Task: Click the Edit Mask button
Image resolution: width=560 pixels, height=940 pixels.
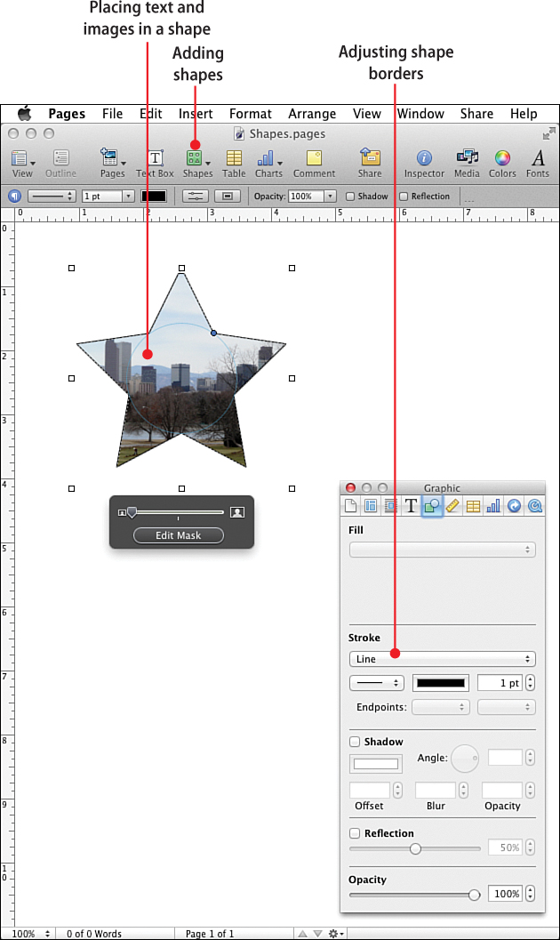Action: 178,535
